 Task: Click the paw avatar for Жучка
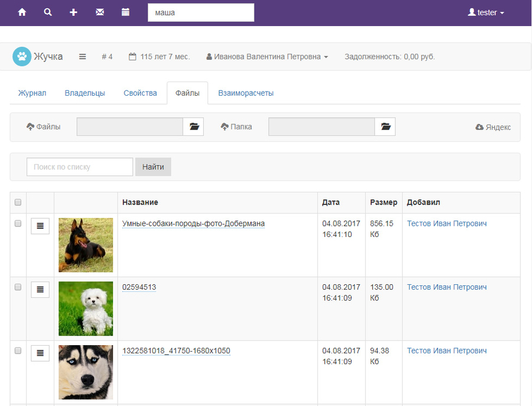point(22,56)
